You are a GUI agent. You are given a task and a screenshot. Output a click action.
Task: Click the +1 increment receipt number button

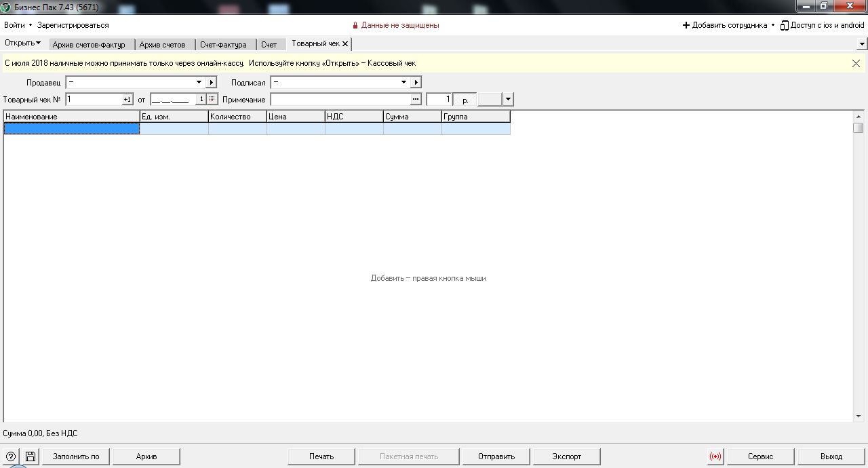(127, 99)
